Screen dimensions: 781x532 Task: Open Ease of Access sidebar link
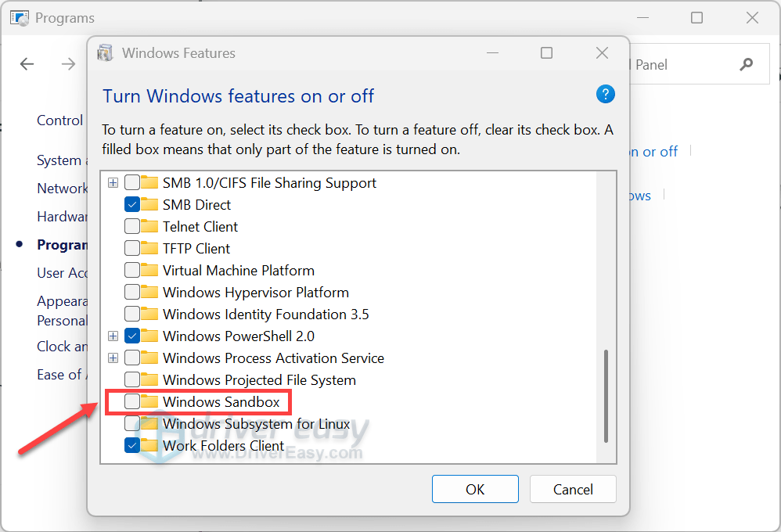(x=62, y=375)
